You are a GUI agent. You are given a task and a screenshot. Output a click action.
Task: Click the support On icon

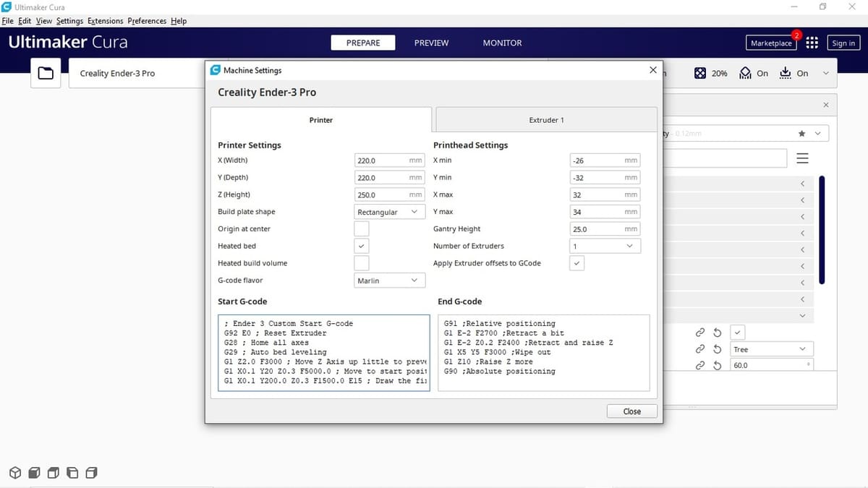pyautogui.click(x=746, y=73)
